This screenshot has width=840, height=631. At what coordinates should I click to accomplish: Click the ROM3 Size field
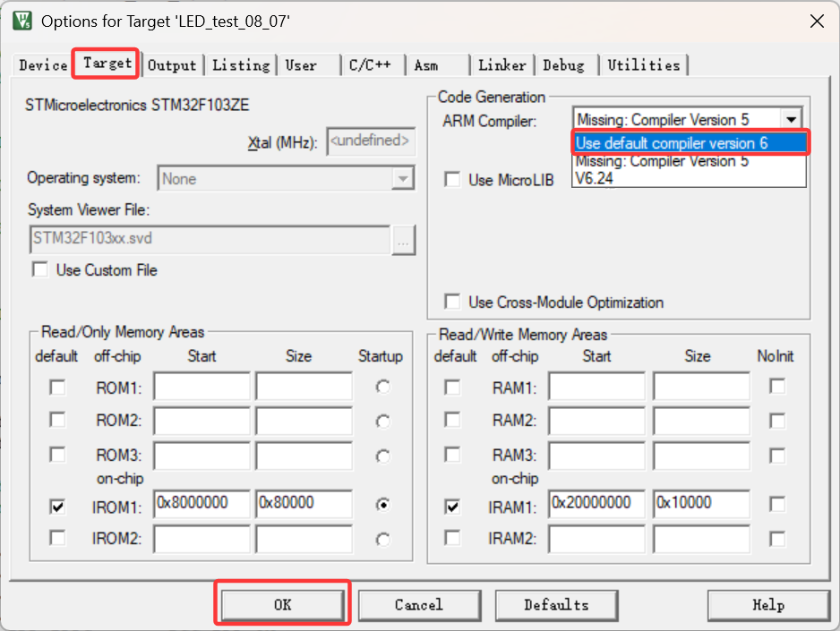click(x=304, y=456)
